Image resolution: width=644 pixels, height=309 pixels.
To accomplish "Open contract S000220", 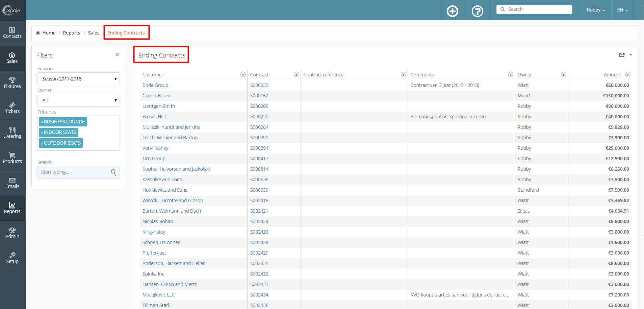I will [259, 117].
